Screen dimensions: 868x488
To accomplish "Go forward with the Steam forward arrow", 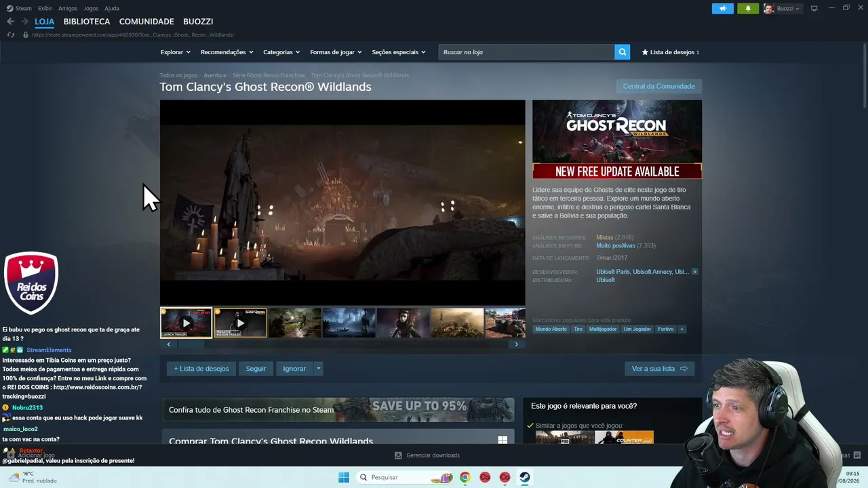I will pyautogui.click(x=24, y=22).
